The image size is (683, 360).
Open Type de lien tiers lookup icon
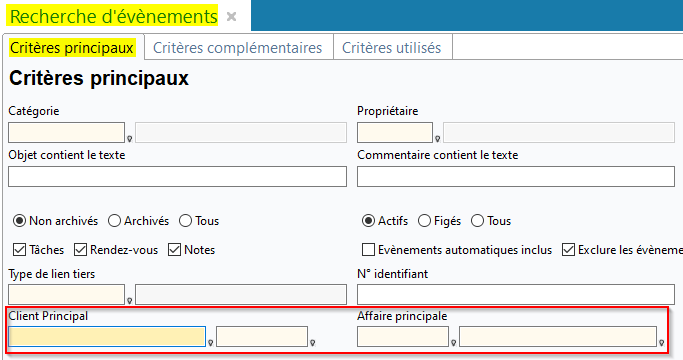129,301
